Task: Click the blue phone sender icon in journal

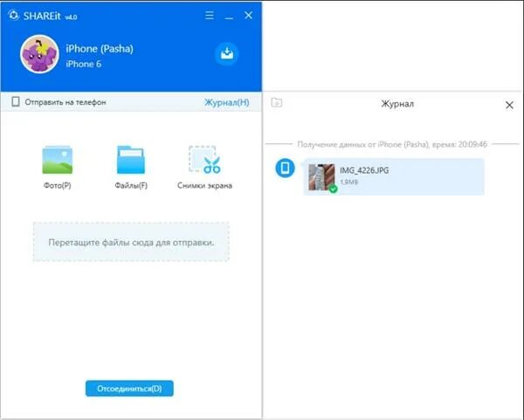Action: pyautogui.click(x=285, y=168)
